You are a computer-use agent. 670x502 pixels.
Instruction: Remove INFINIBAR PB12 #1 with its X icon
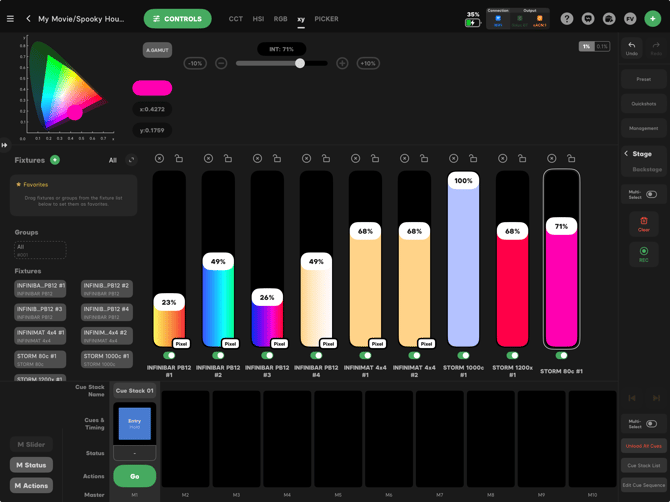coord(159,159)
